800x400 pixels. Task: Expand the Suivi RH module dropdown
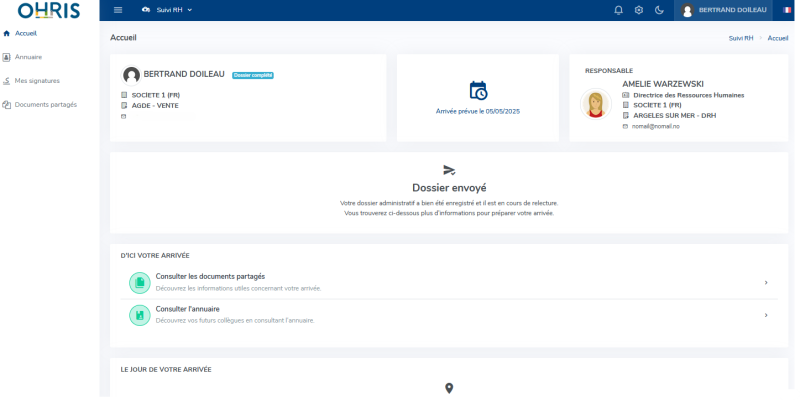(167, 10)
